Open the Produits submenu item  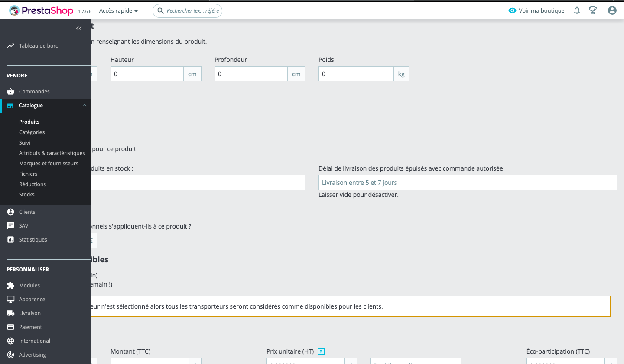pyautogui.click(x=29, y=122)
